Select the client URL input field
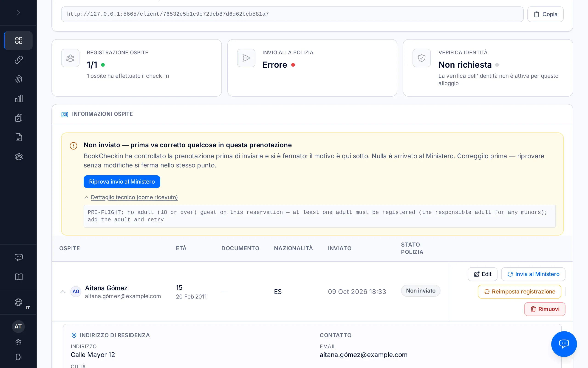Viewport: 588px width, 368px height. point(292,14)
